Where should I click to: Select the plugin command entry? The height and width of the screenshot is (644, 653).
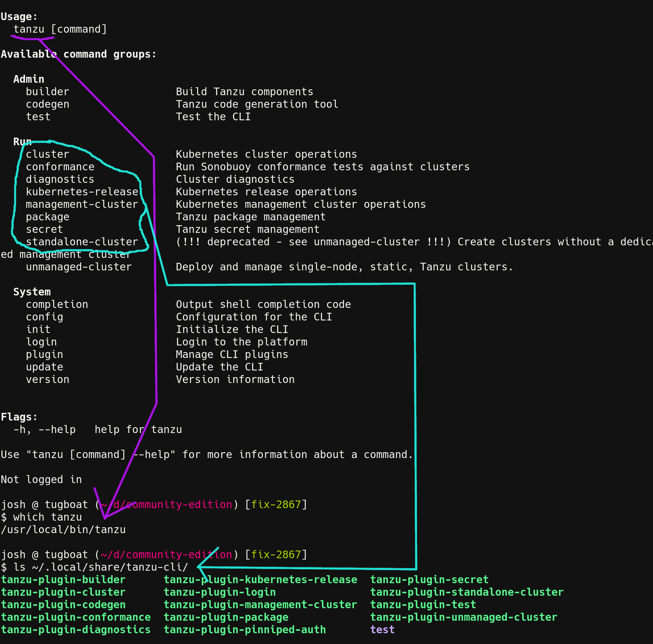click(x=44, y=354)
